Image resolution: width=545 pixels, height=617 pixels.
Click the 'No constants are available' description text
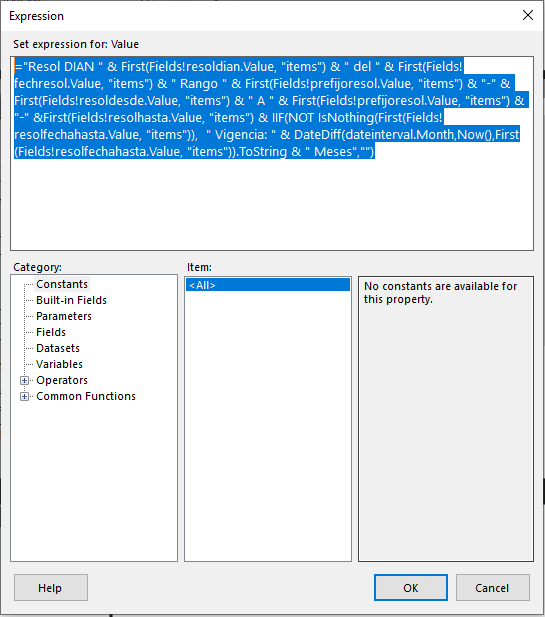pos(440,292)
